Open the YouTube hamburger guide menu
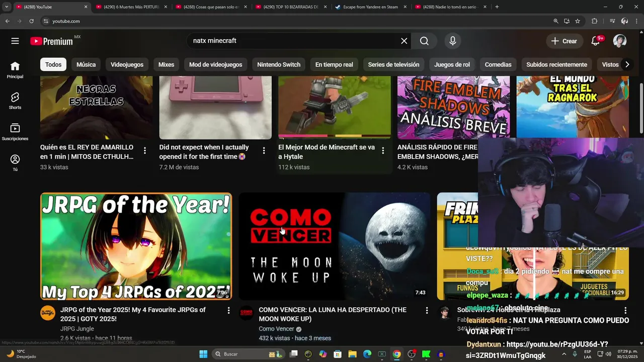This screenshot has height=362, width=644. (15, 41)
